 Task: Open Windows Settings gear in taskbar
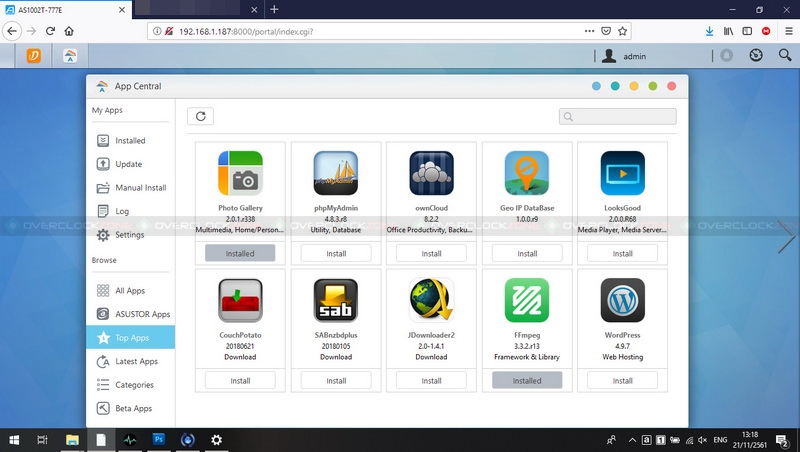click(x=216, y=440)
